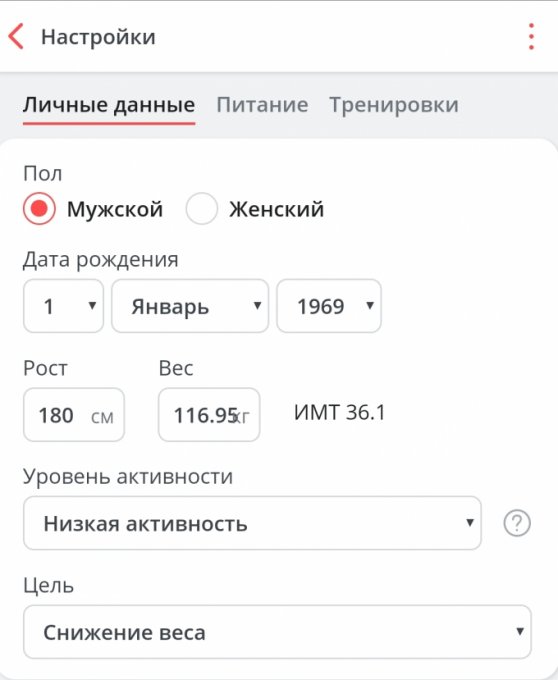Click the height field showing 180

point(74,415)
